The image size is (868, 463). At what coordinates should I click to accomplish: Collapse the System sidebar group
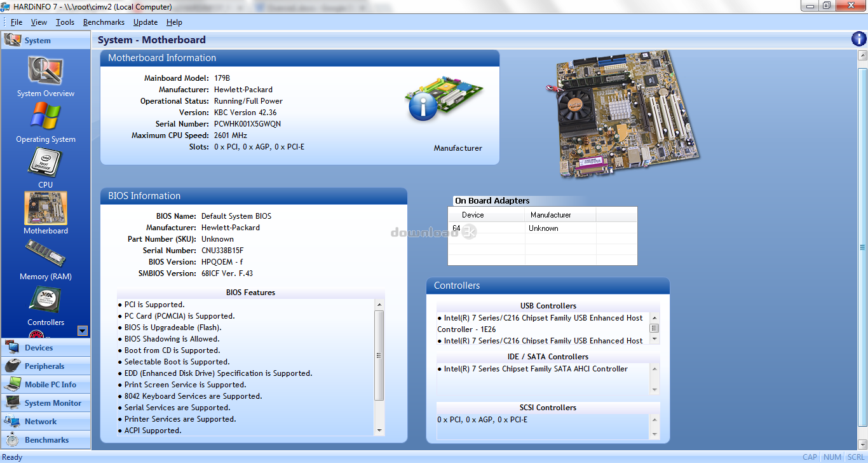46,40
